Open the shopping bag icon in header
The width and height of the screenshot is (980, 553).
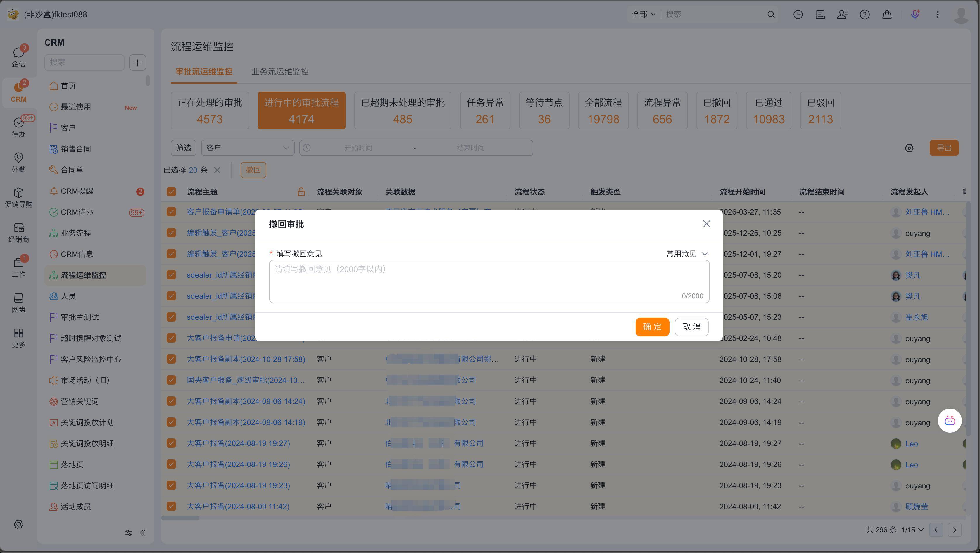point(887,14)
